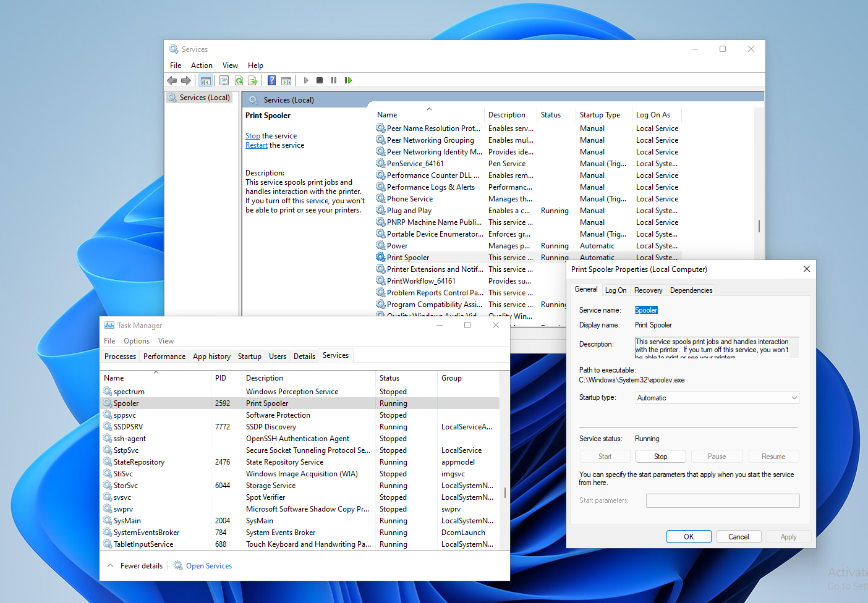
Task: Click the Start Service play icon
Action: 305,80
